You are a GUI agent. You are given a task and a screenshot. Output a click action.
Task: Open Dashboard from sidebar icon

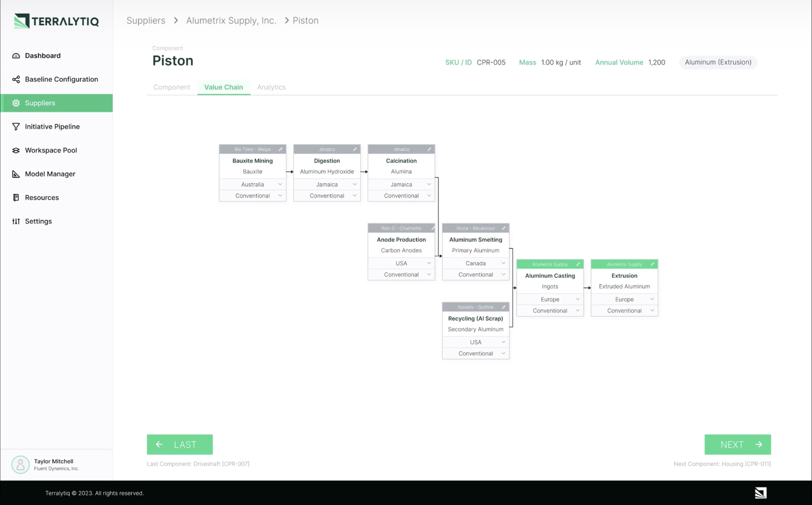[x=16, y=56]
